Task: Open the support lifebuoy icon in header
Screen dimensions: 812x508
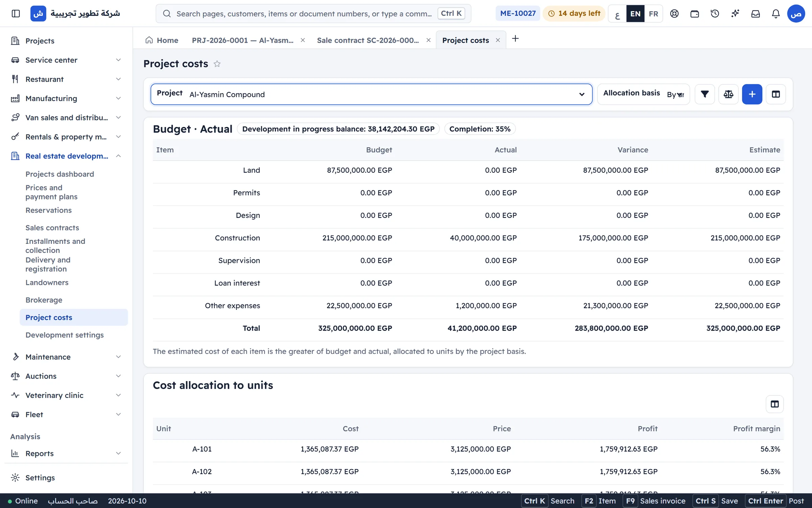Action: pos(674,14)
